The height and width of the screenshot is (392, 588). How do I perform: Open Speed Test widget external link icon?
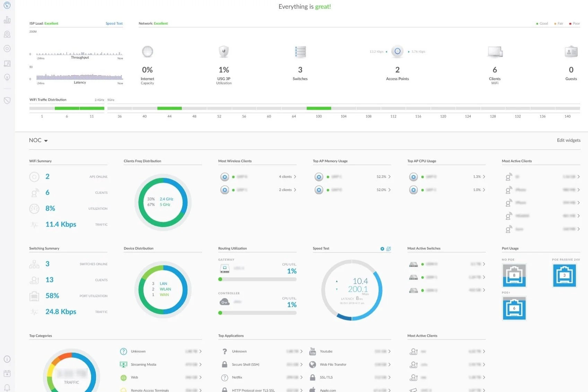pos(389,249)
